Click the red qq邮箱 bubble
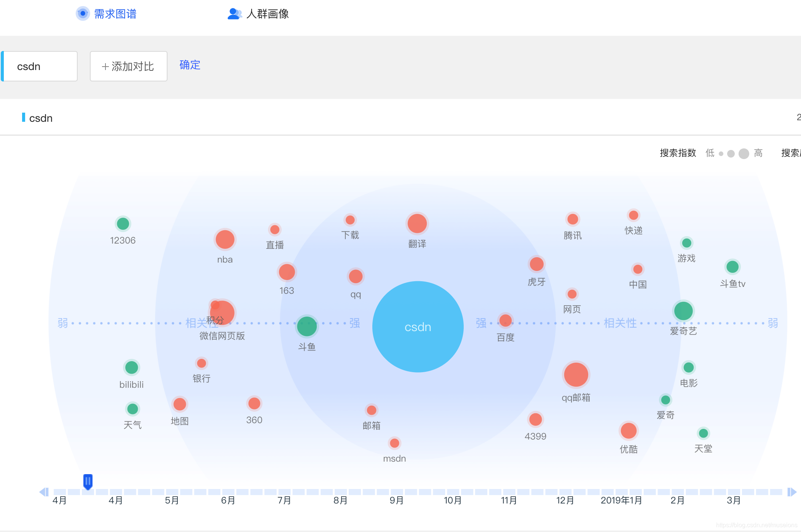The image size is (801, 532). [576, 374]
